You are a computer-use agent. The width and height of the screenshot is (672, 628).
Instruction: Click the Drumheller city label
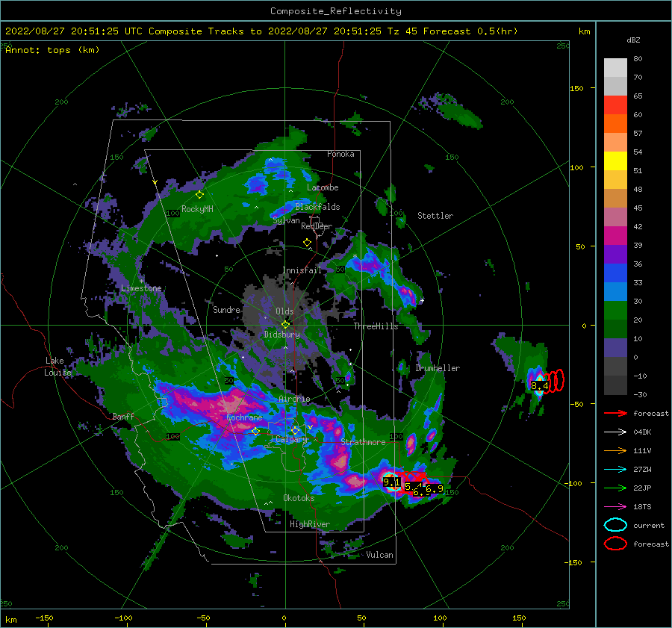coord(438,368)
